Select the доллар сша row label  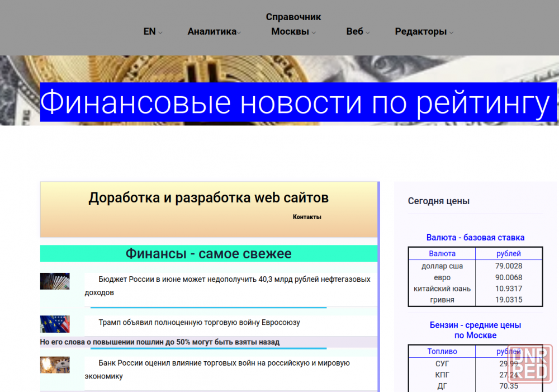(x=442, y=266)
